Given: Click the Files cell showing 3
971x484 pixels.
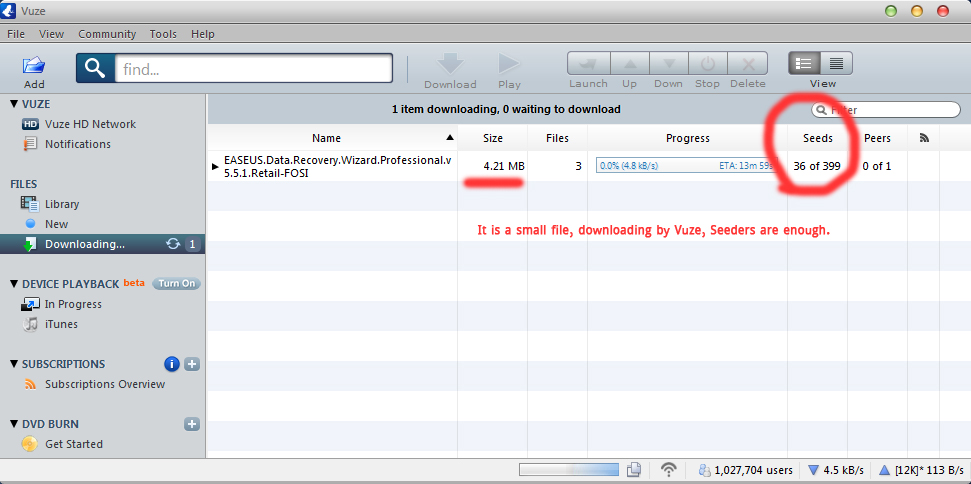Looking at the screenshot, I should [x=578, y=166].
